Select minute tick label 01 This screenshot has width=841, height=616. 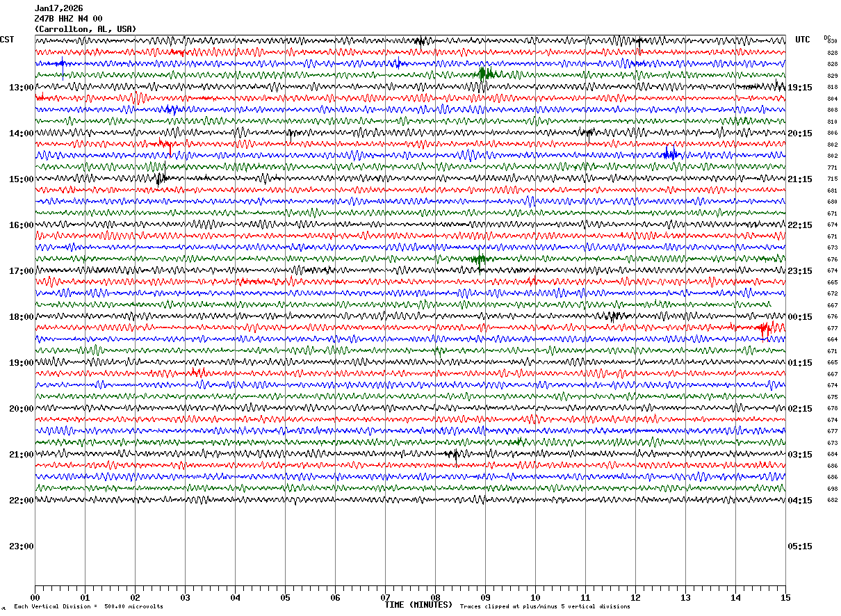(x=85, y=597)
